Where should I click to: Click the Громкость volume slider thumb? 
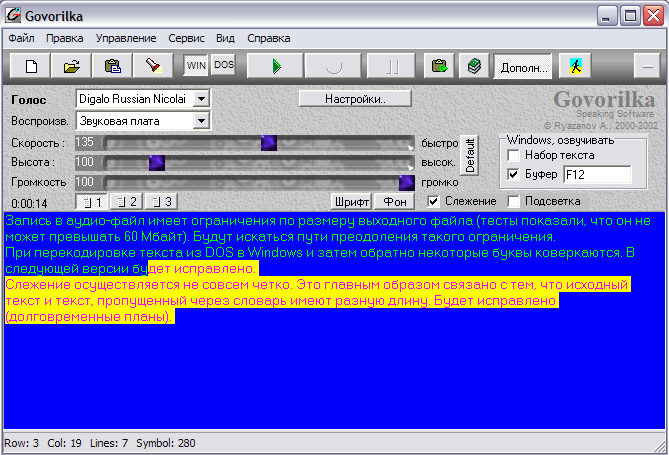tap(407, 183)
